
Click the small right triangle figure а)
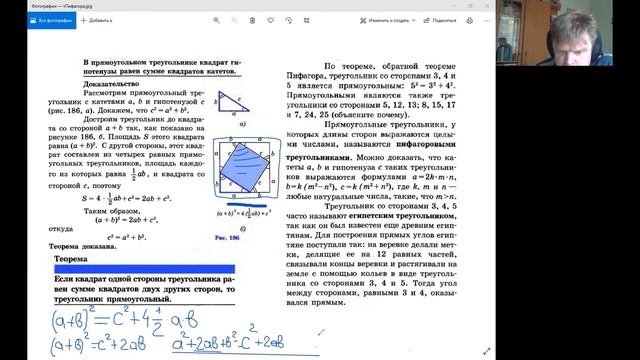233,102
